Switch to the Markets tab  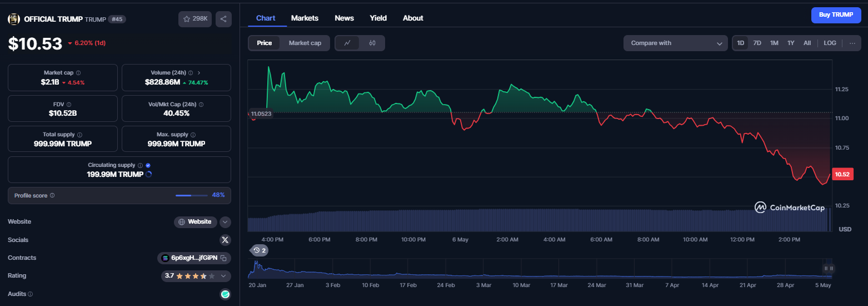coord(305,18)
